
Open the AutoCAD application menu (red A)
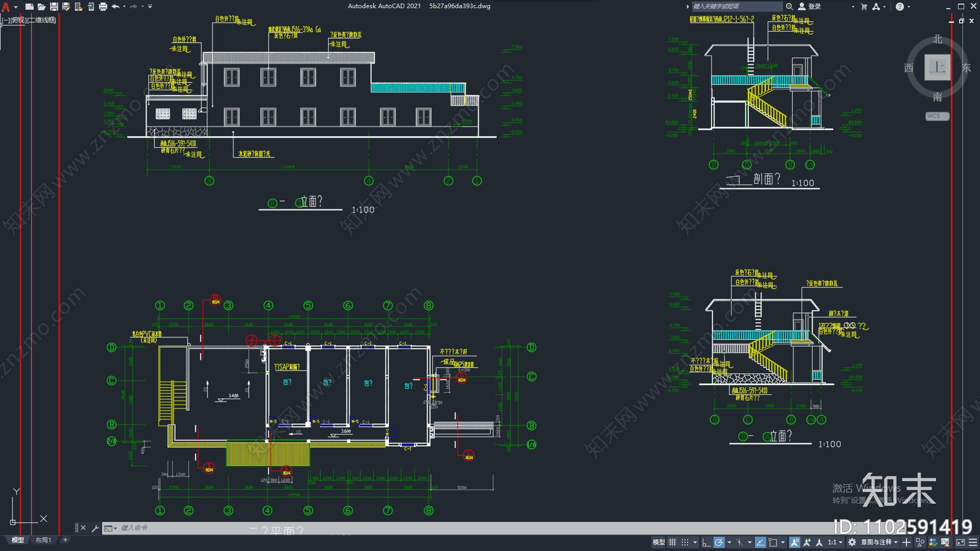[x=6, y=7]
